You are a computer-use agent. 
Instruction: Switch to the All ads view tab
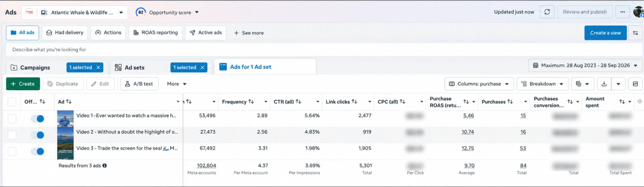23,33
